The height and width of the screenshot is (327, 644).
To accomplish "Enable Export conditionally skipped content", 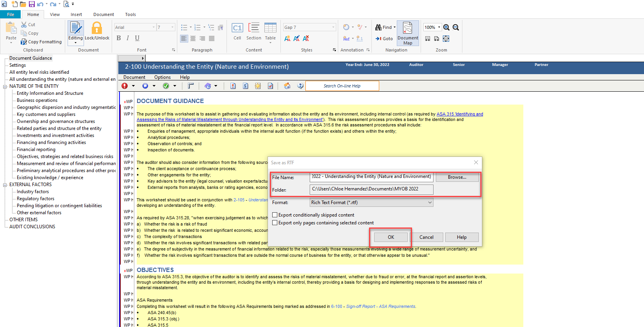I will [x=275, y=215].
